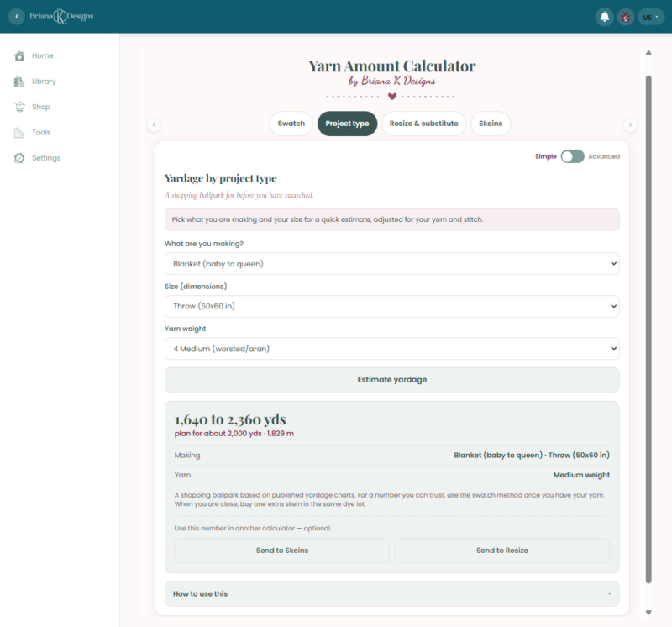Click the vertical scrollbar thumb
The height and width of the screenshot is (627, 672).
pyautogui.click(x=648, y=329)
